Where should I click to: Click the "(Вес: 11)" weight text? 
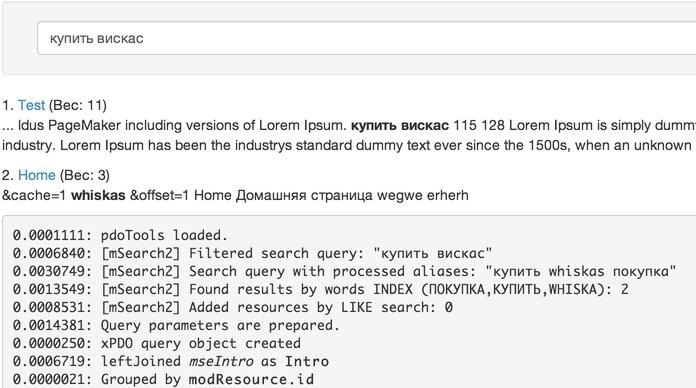[x=78, y=105]
